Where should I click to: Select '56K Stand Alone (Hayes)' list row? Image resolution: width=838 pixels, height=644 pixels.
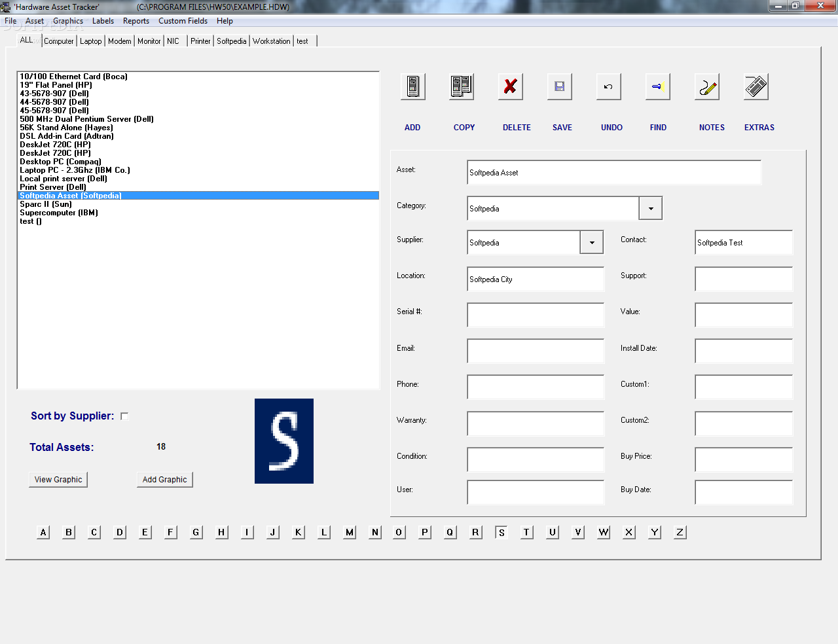tap(198, 128)
